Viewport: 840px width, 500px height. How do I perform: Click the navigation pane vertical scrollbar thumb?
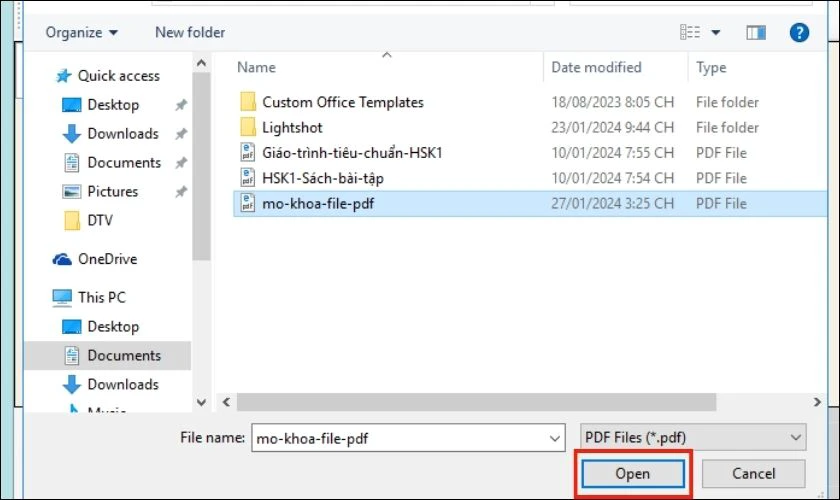point(201,166)
